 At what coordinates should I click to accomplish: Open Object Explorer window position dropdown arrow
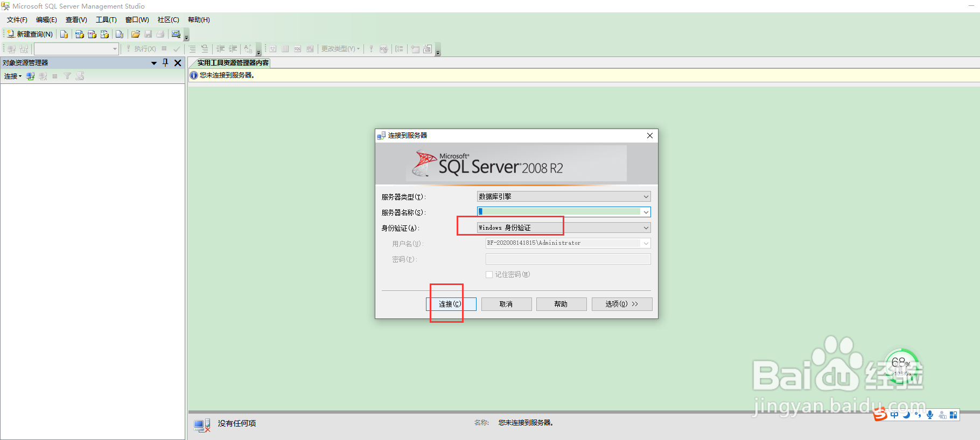pyautogui.click(x=154, y=63)
